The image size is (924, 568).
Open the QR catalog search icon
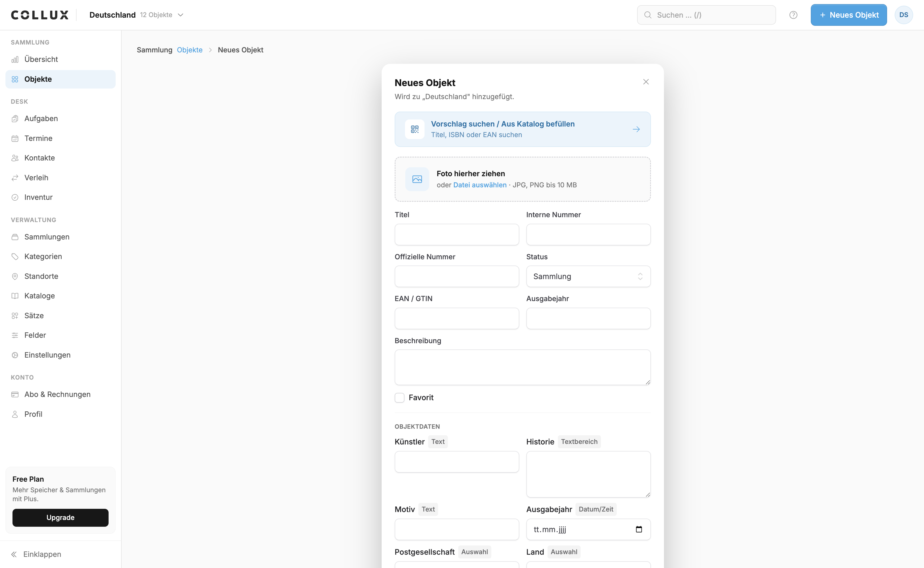click(x=414, y=129)
